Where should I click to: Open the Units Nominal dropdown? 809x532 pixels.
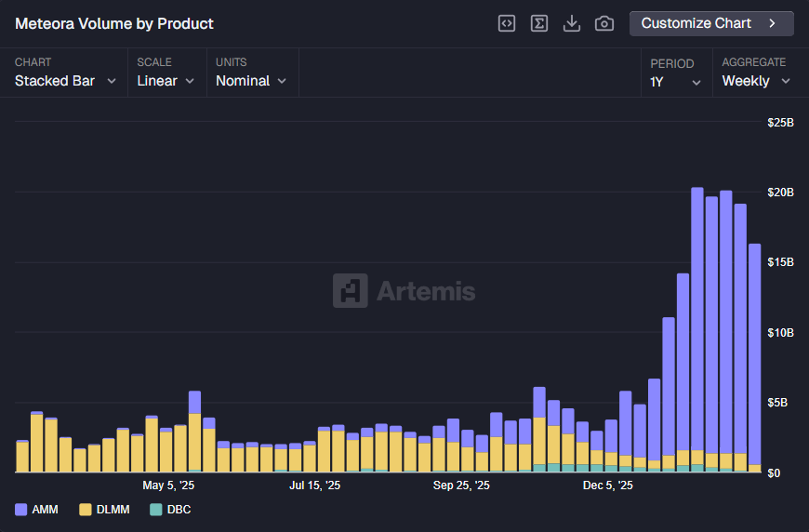(x=251, y=81)
